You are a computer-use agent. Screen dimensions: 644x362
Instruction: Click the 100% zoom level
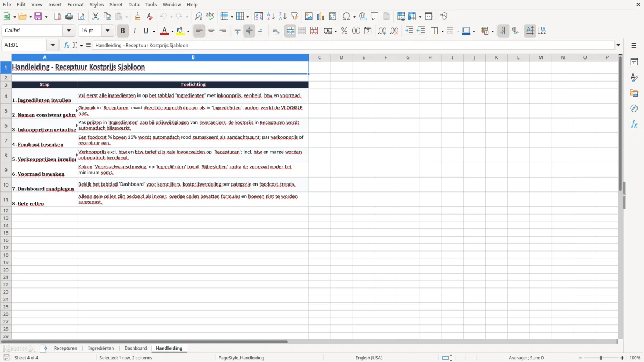coord(635,358)
